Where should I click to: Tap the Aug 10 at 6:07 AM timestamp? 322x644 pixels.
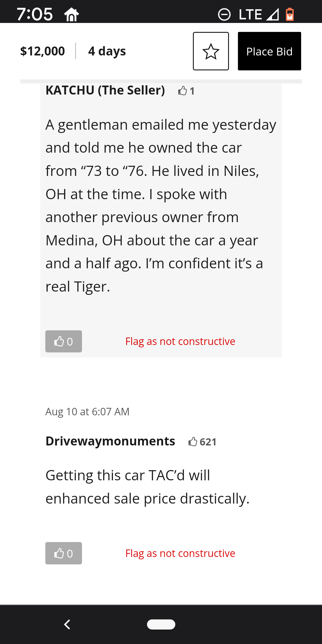pos(87,412)
